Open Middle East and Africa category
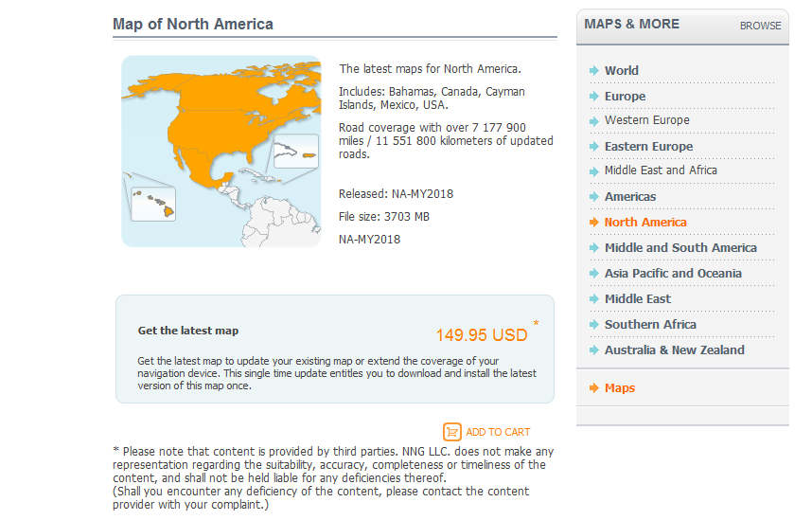 click(661, 170)
